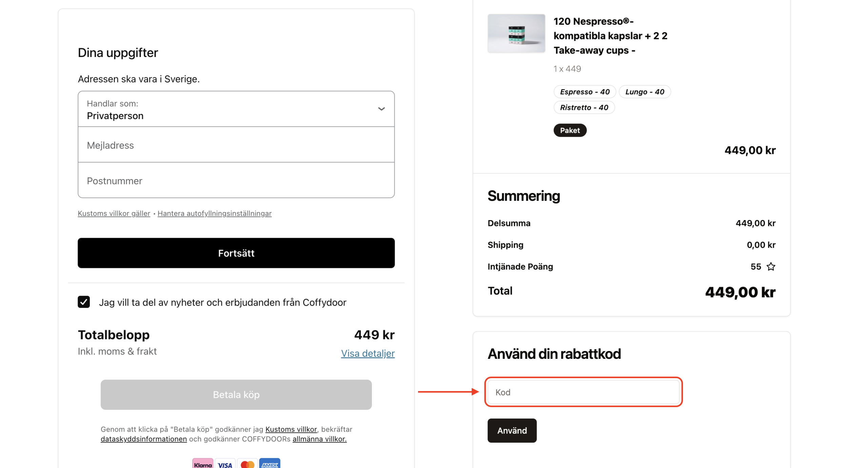Open the capsule package product thumbnail
This screenshot has width=868, height=468.
click(x=516, y=33)
